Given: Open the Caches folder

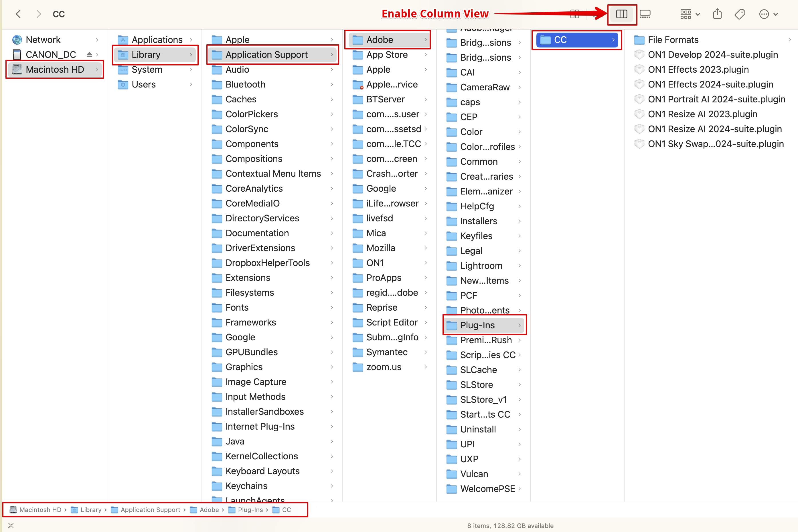Looking at the screenshot, I should [x=272, y=100].
